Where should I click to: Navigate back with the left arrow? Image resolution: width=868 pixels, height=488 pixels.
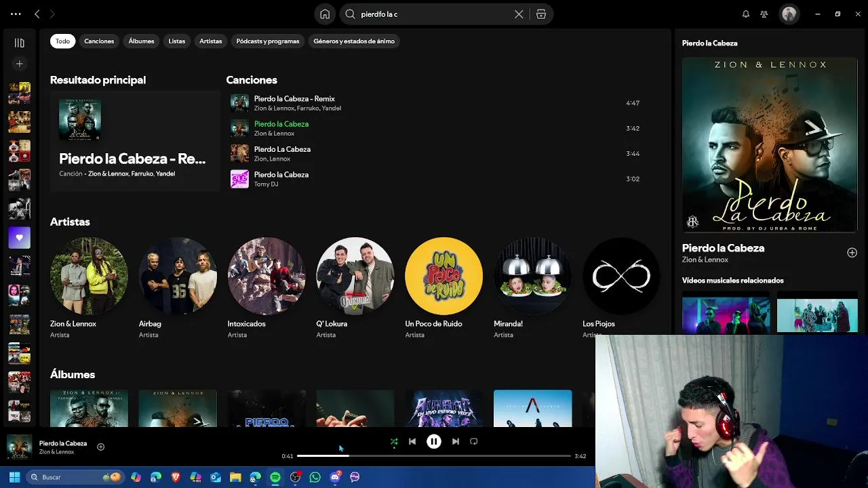click(x=37, y=14)
